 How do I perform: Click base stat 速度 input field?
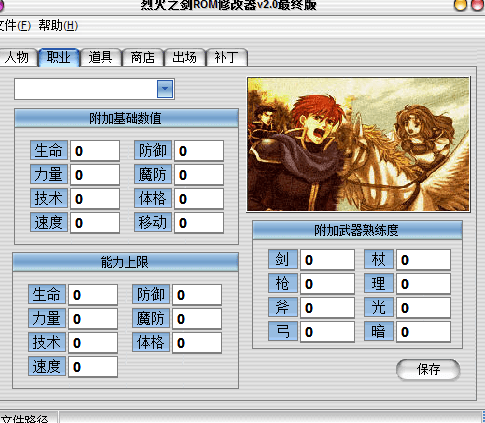click(x=95, y=223)
